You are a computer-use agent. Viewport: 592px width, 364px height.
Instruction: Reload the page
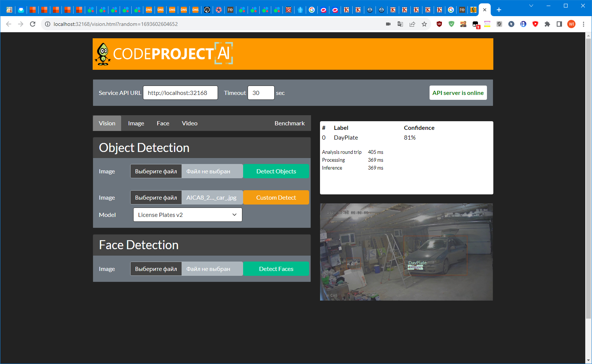33,24
